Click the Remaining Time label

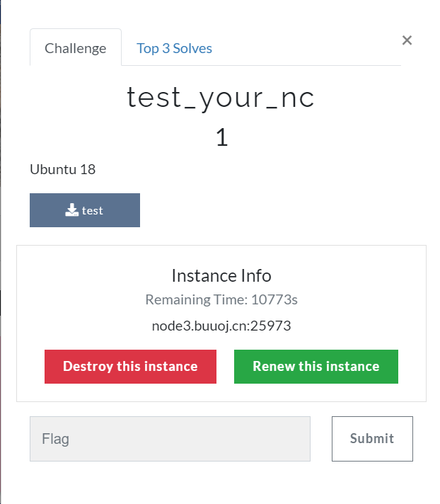(x=195, y=299)
